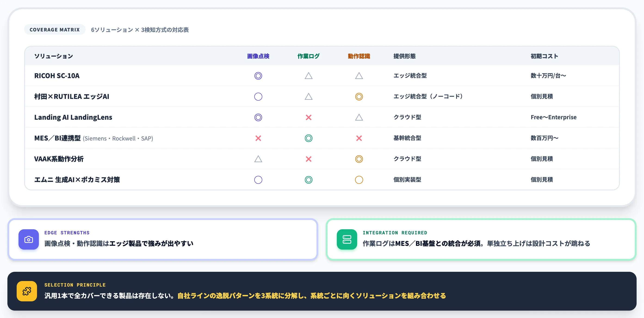Image resolution: width=644 pixels, height=318 pixels.
Task: Click RICOH SC-10A triangle under 作業ログ
Action: click(x=309, y=76)
